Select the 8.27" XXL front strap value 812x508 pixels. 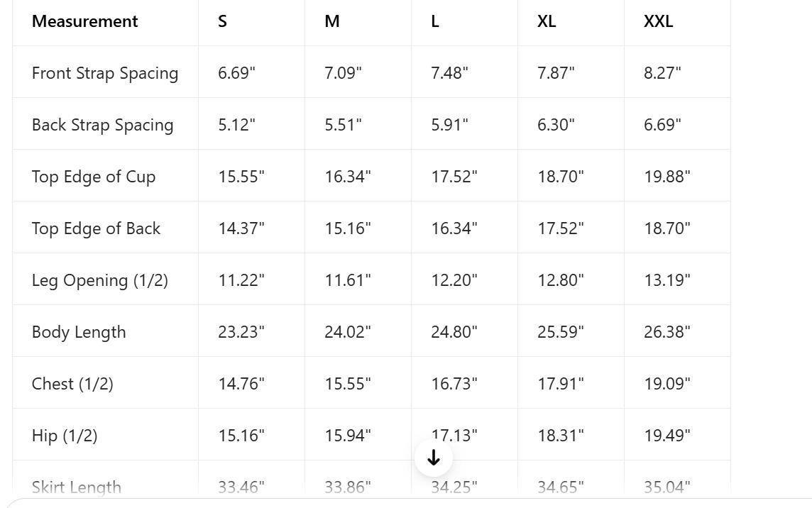[662, 73]
